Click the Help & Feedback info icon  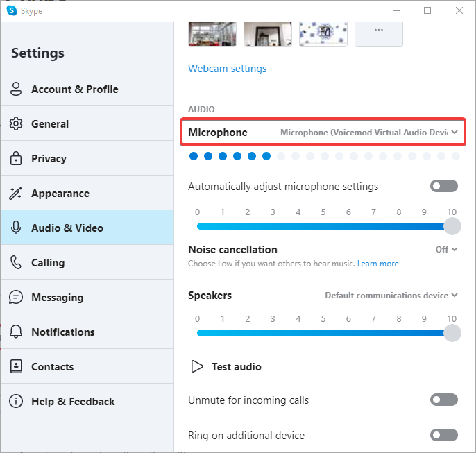coord(16,401)
